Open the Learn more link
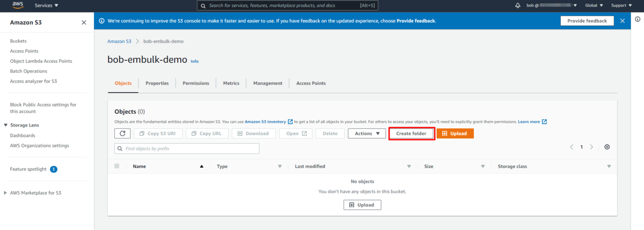This screenshot has height=230, width=644. pyautogui.click(x=529, y=122)
